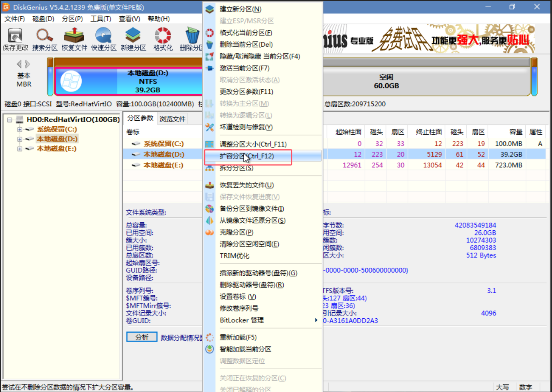Go to previous disk with left arrow
The height and width of the screenshot is (392, 552).
(19, 64)
